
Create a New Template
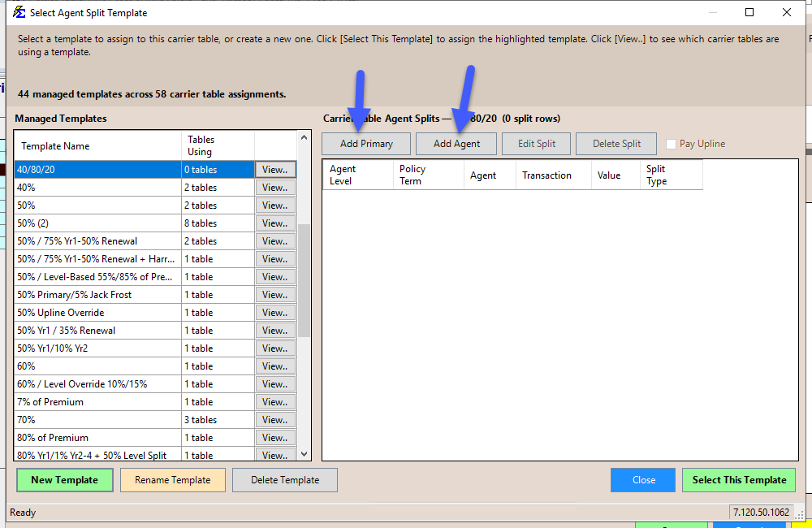tap(64, 480)
